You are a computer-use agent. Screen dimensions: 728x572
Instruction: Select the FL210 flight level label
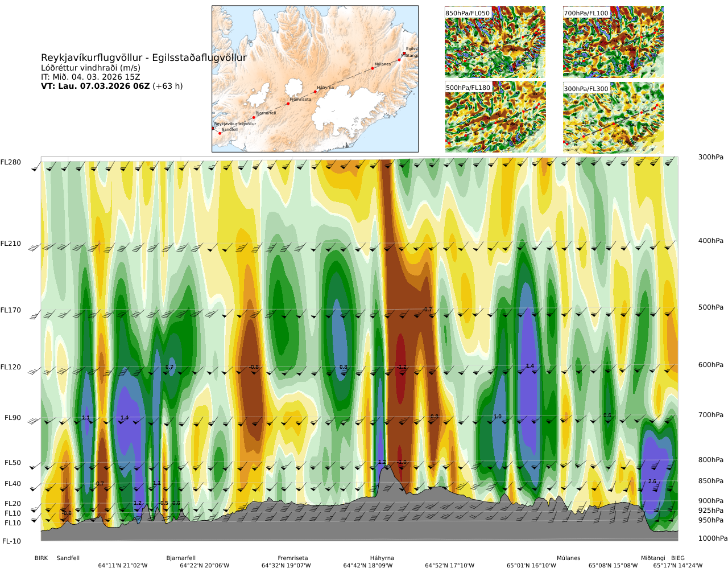coord(11,244)
